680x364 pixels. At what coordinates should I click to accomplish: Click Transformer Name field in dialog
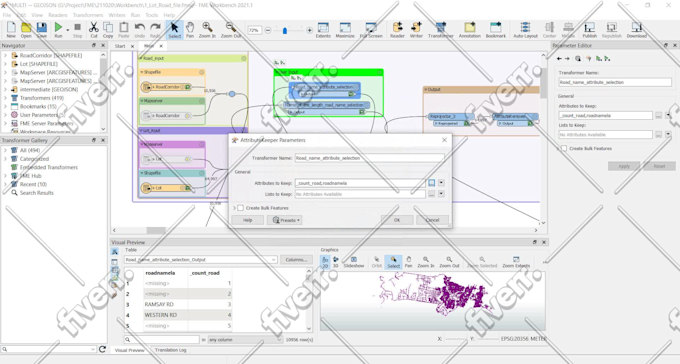(x=369, y=158)
